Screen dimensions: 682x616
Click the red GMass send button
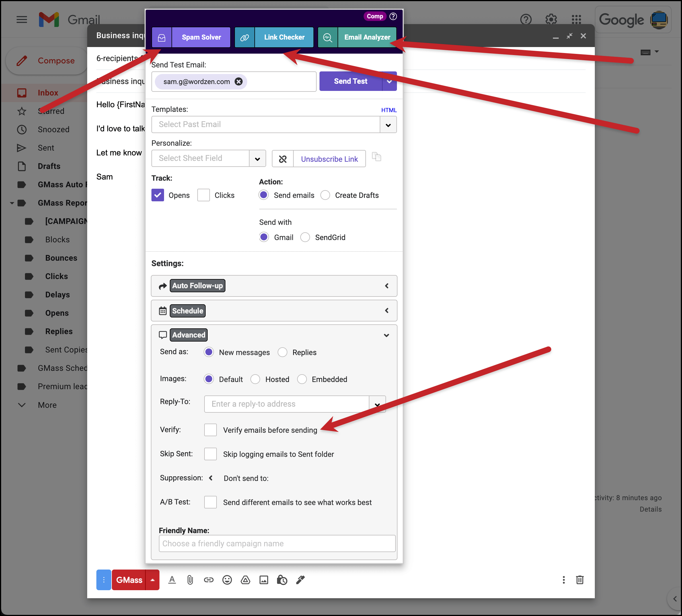pyautogui.click(x=129, y=580)
